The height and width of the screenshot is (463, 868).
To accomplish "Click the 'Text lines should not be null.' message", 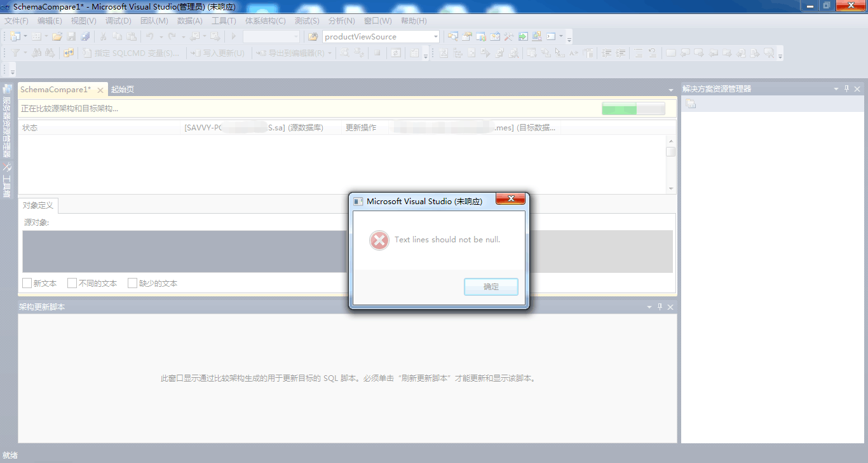I will coord(447,240).
